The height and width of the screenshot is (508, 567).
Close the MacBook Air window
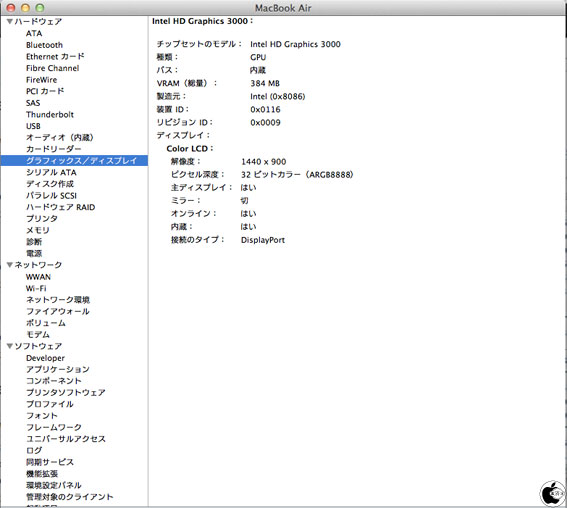[11, 8]
